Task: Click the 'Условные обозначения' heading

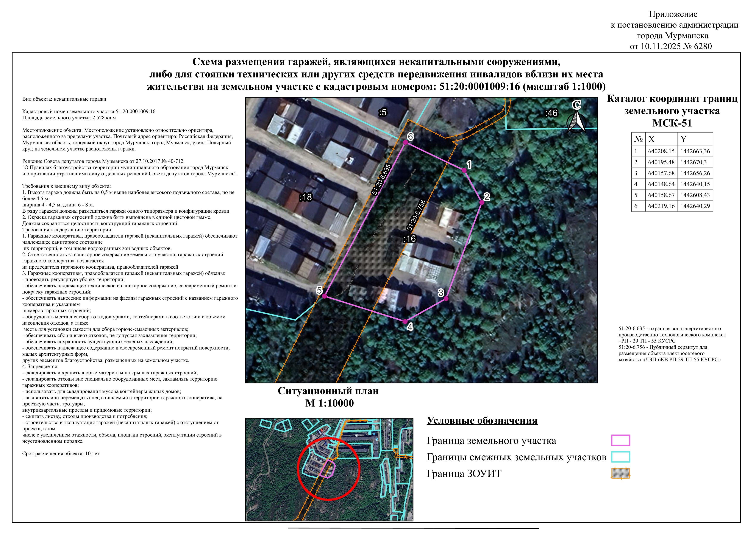Action: [x=482, y=420]
